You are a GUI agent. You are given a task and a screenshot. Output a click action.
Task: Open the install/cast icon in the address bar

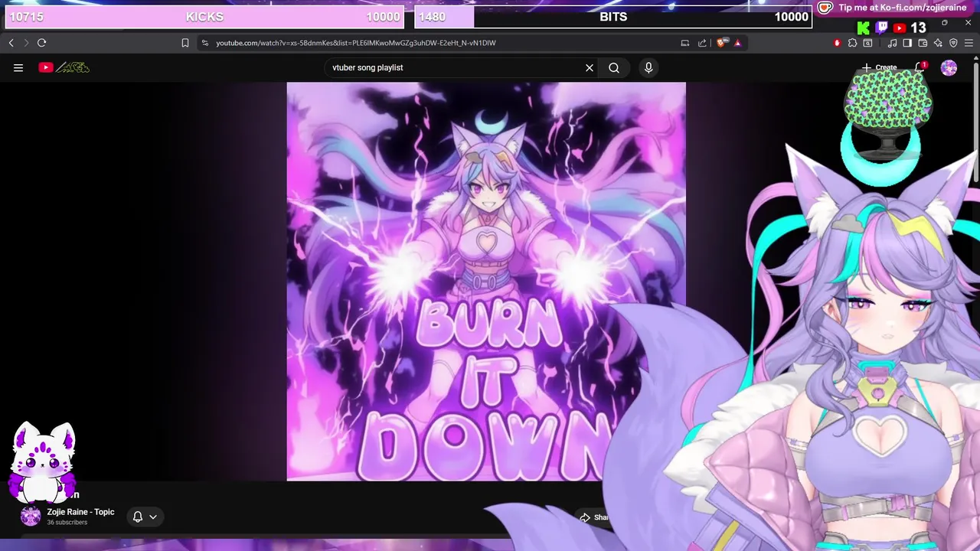point(685,43)
